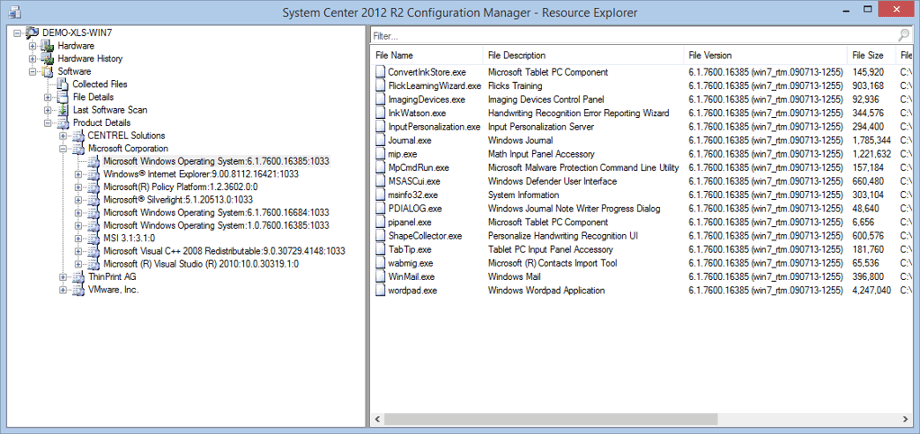Select the MSASCui.exe file row
Screen dimensions: 920x434
point(643,181)
